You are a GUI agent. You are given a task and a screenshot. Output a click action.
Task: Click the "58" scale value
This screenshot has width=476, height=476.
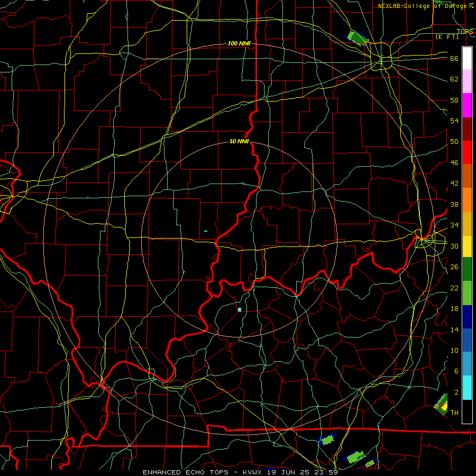click(x=454, y=100)
